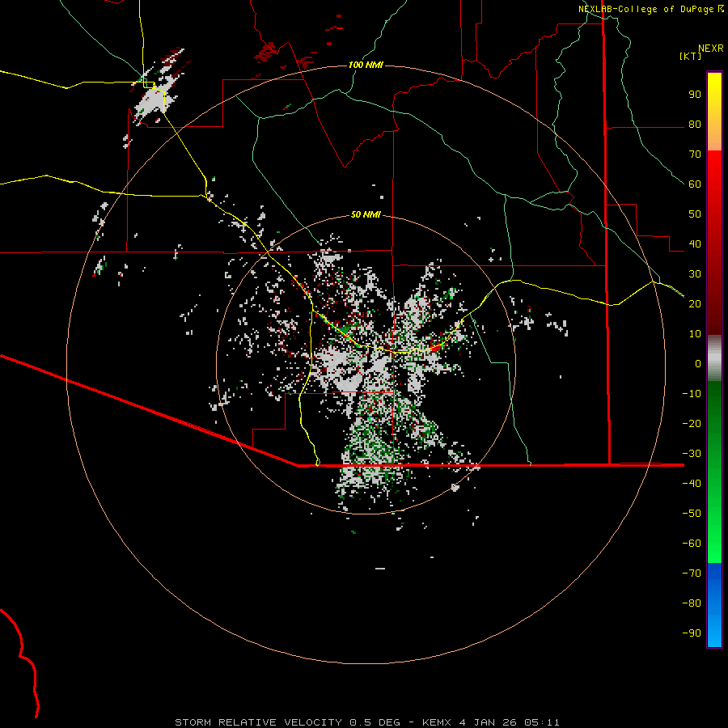Click the 10 value on velocity scale
The width and height of the screenshot is (728, 728).
(x=695, y=334)
